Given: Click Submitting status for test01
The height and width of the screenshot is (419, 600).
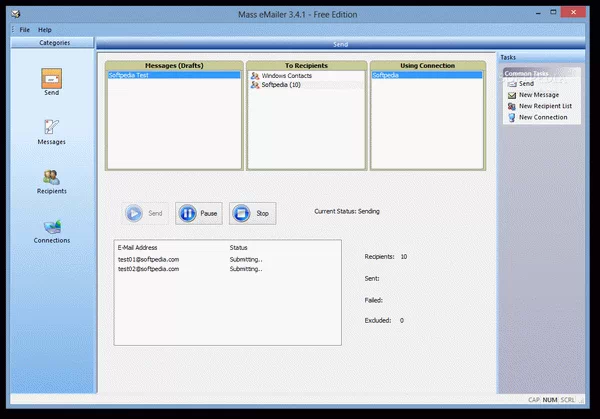Looking at the screenshot, I should [246, 259].
